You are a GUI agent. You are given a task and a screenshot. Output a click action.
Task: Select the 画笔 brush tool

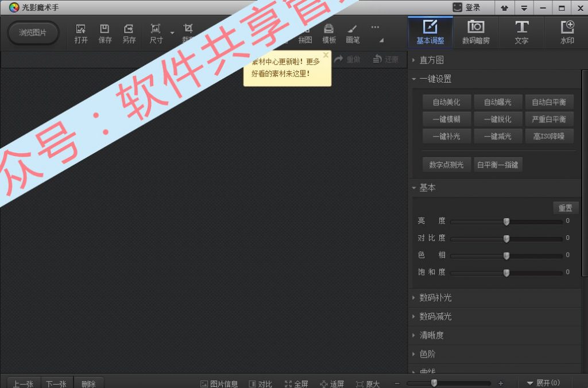tap(353, 33)
